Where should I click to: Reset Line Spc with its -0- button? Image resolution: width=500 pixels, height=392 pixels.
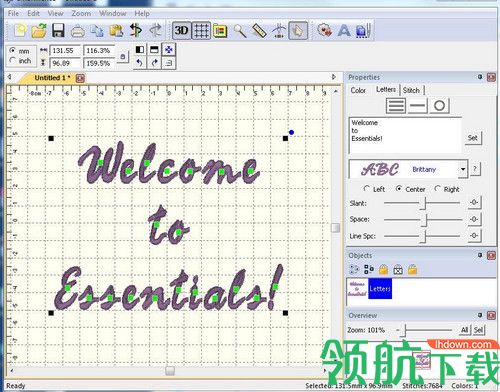coord(474,235)
